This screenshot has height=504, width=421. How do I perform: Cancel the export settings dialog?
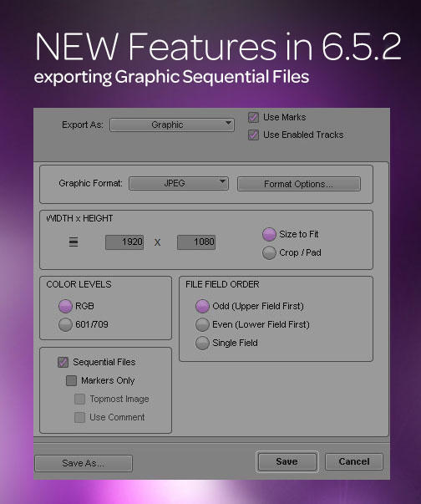[354, 461]
